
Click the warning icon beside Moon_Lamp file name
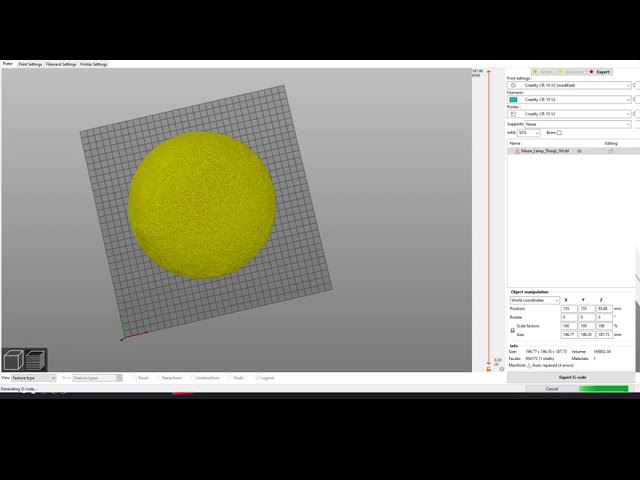[517, 151]
